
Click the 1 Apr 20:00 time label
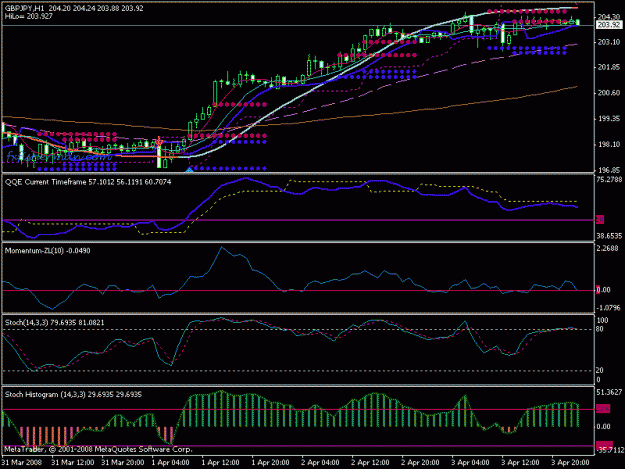(x=270, y=462)
